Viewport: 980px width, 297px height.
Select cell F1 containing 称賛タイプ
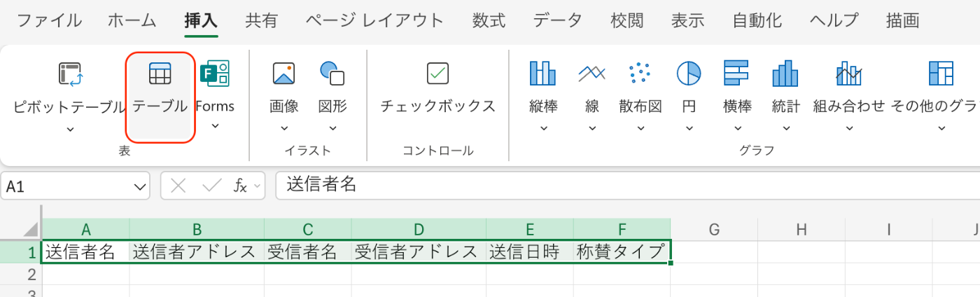[621, 252]
